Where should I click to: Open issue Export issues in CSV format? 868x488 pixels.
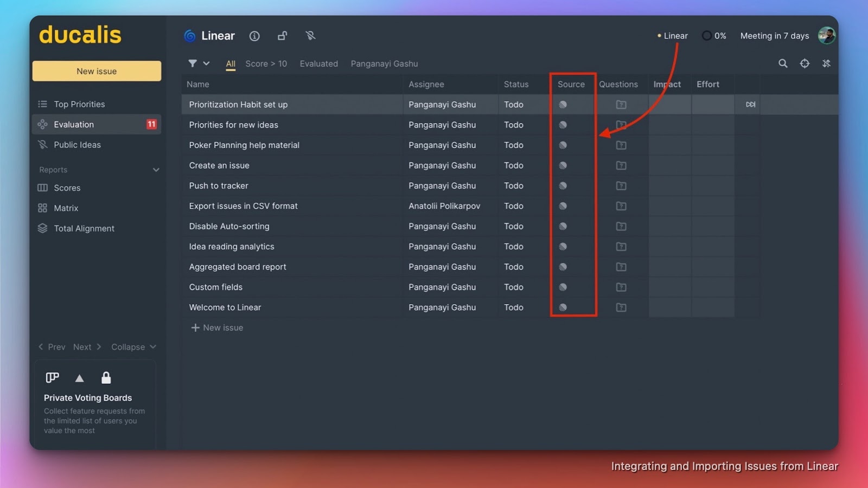tap(243, 206)
